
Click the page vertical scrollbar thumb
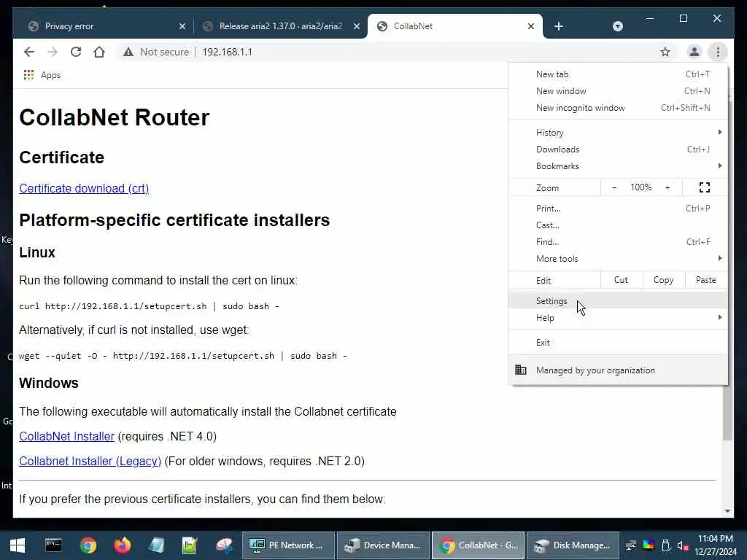click(727, 412)
